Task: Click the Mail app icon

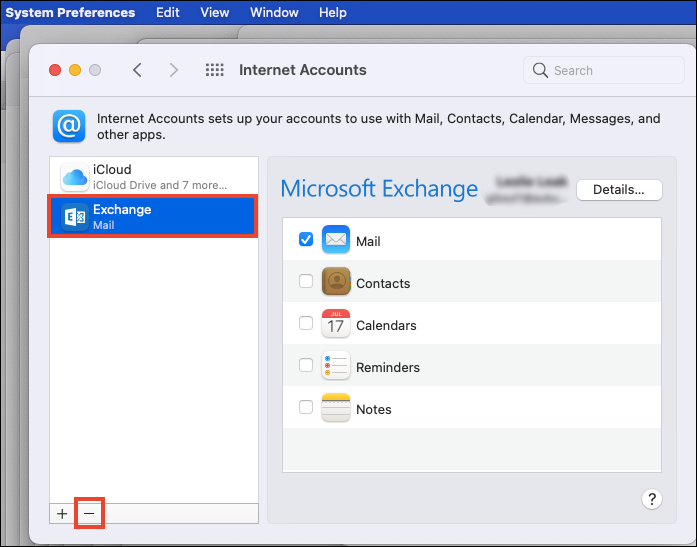Action: coord(336,240)
